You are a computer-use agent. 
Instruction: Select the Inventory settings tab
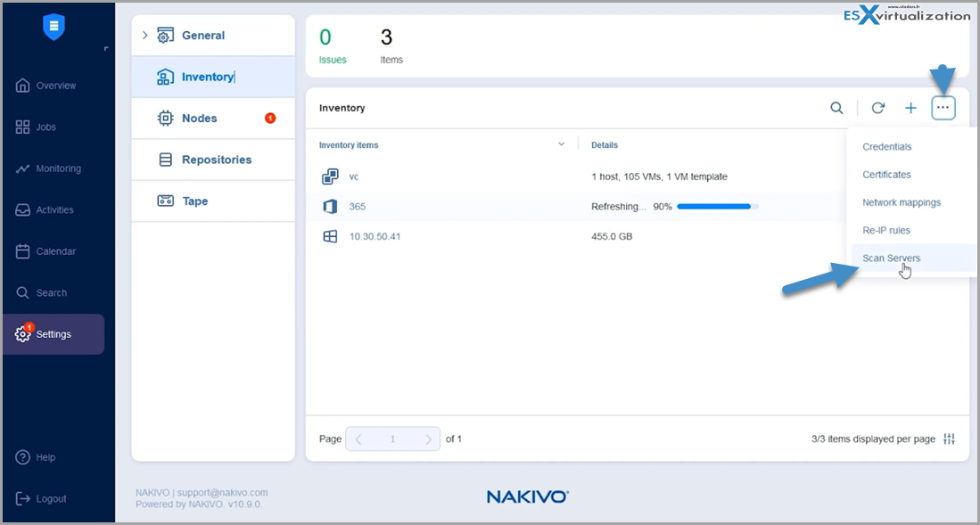213,77
